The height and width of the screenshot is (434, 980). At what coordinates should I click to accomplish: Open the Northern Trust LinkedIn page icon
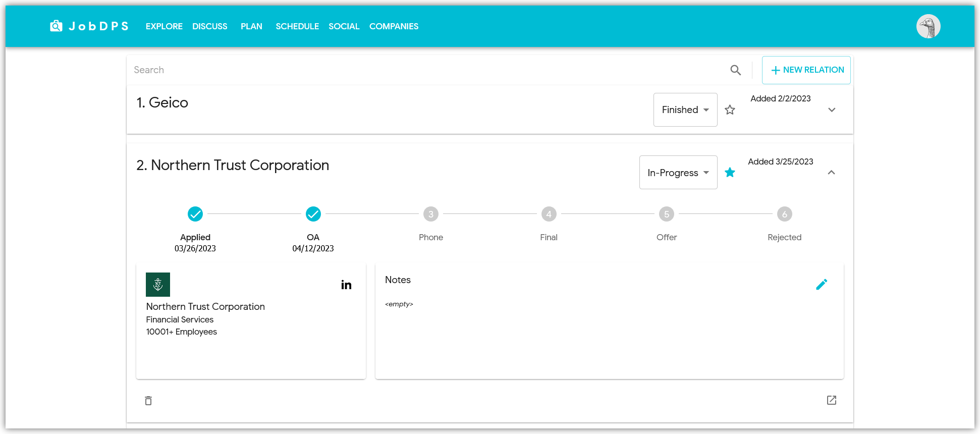[x=346, y=285]
